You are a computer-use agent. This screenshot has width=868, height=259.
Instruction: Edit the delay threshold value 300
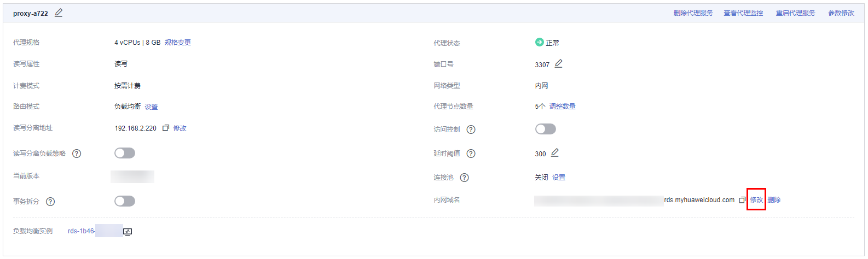554,153
